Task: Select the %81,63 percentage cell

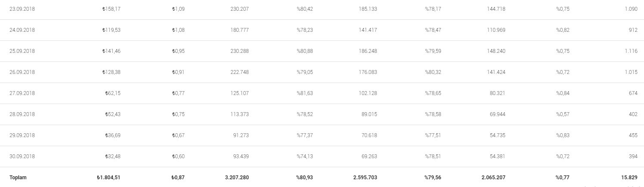Action: [x=305, y=93]
